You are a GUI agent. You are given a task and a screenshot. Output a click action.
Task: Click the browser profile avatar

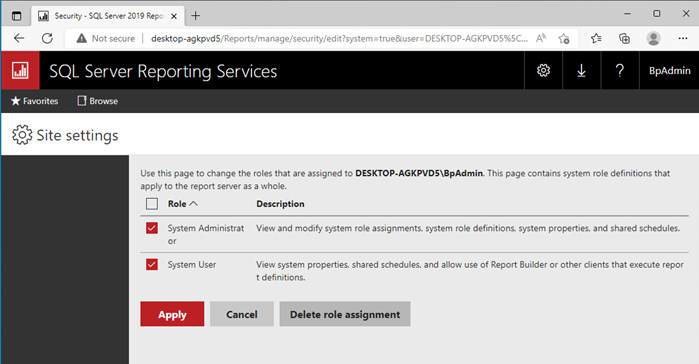(x=654, y=38)
